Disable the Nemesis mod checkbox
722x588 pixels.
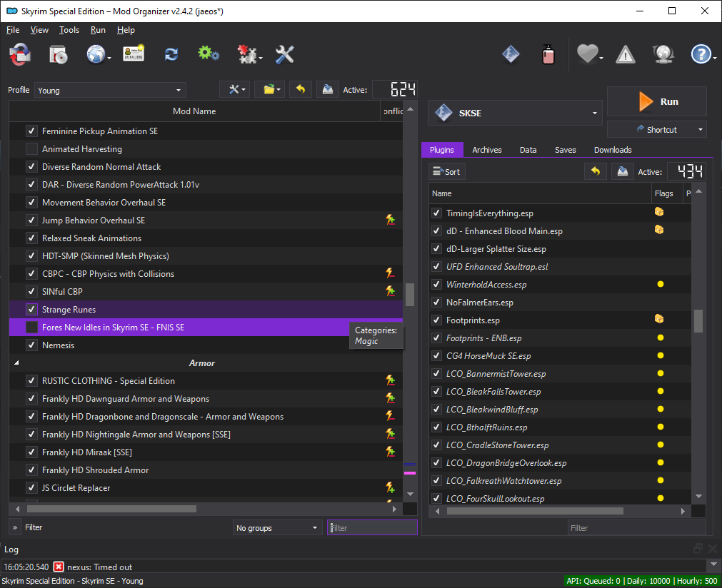point(31,345)
